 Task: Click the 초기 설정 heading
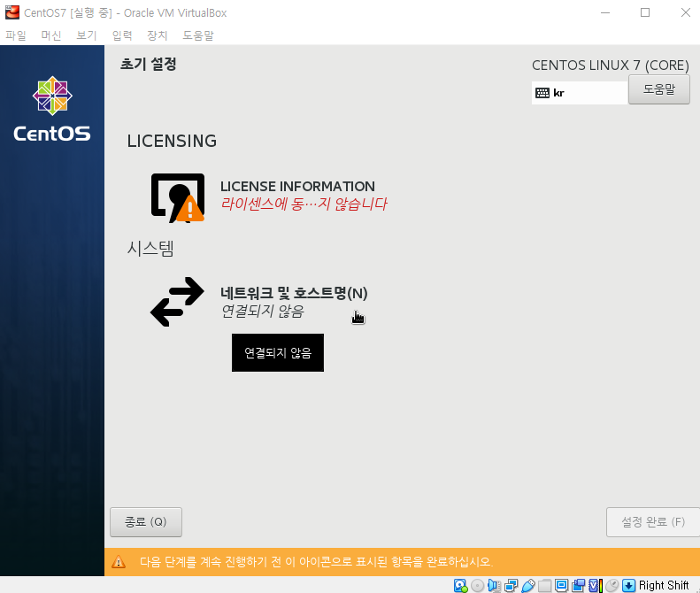pos(148,64)
